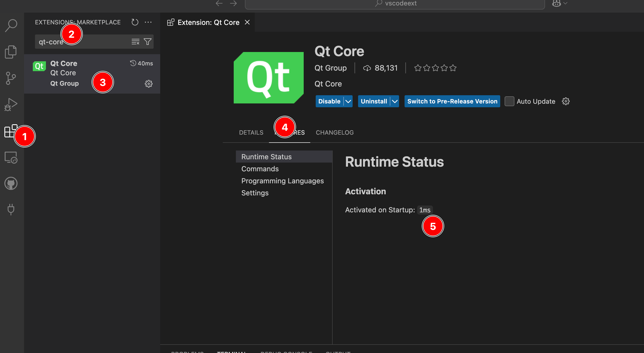Screen dimensions: 644x353
Task: Expand the Copilot dropdown chevron
Action: 566,3
